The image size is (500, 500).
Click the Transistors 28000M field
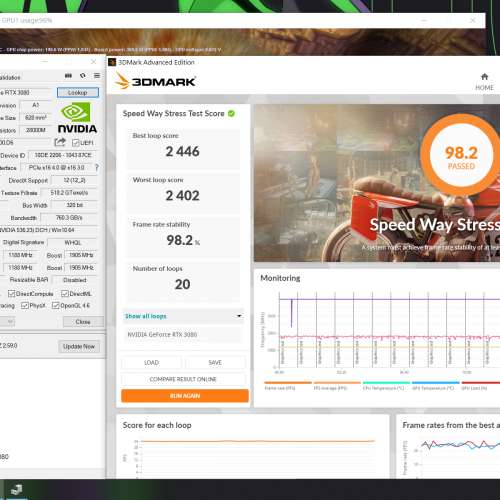click(x=36, y=130)
